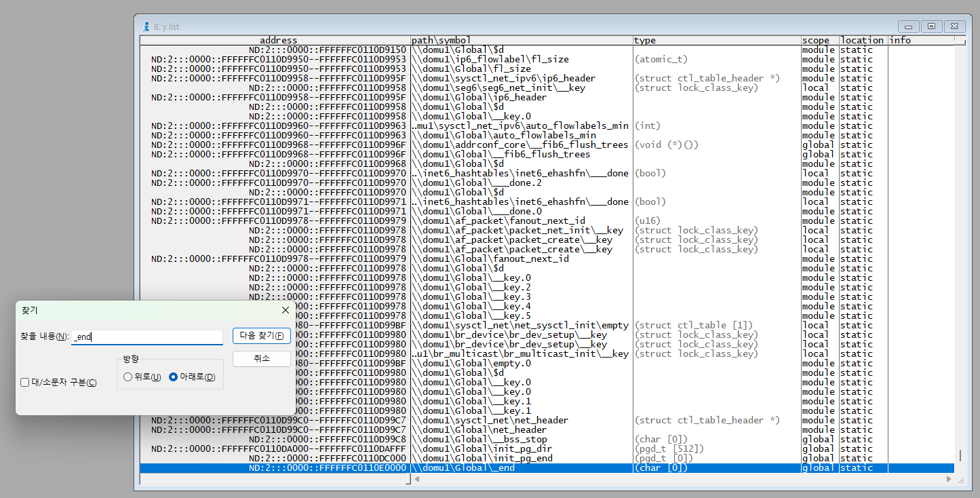Minimize the B::y.list window
The width and height of the screenshot is (980, 498).
[x=908, y=26]
